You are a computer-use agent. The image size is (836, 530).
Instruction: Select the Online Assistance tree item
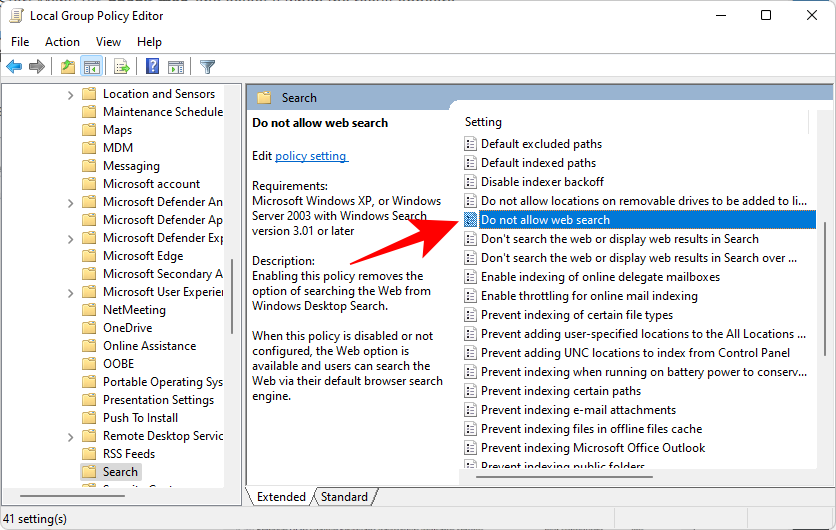pos(149,346)
